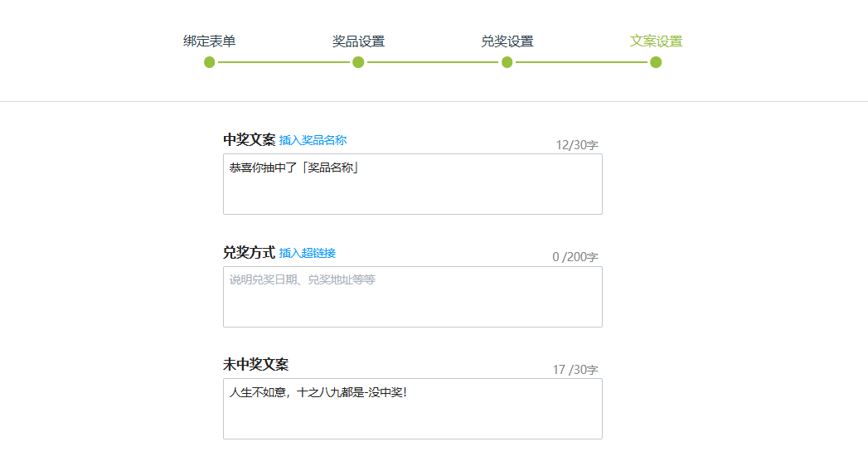Click the 兑奖方式 heading

(249, 252)
